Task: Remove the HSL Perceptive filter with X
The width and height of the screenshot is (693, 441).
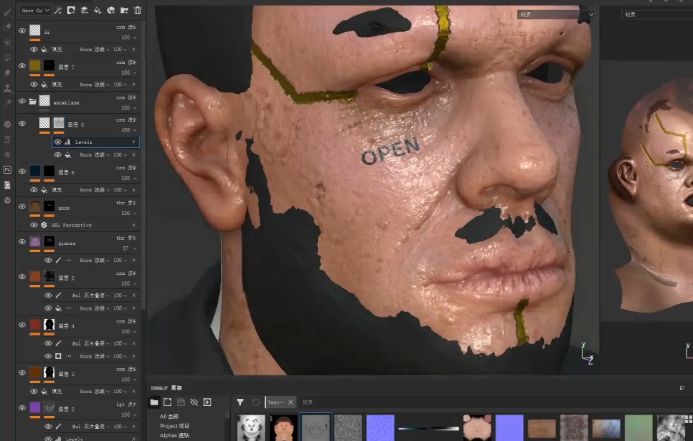Action: coord(134,225)
